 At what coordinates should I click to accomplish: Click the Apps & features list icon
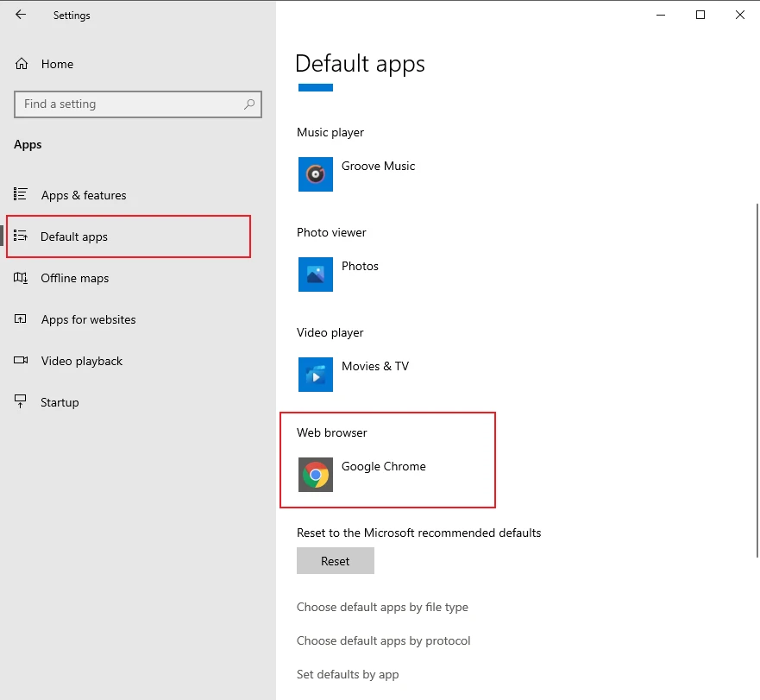[21, 194]
